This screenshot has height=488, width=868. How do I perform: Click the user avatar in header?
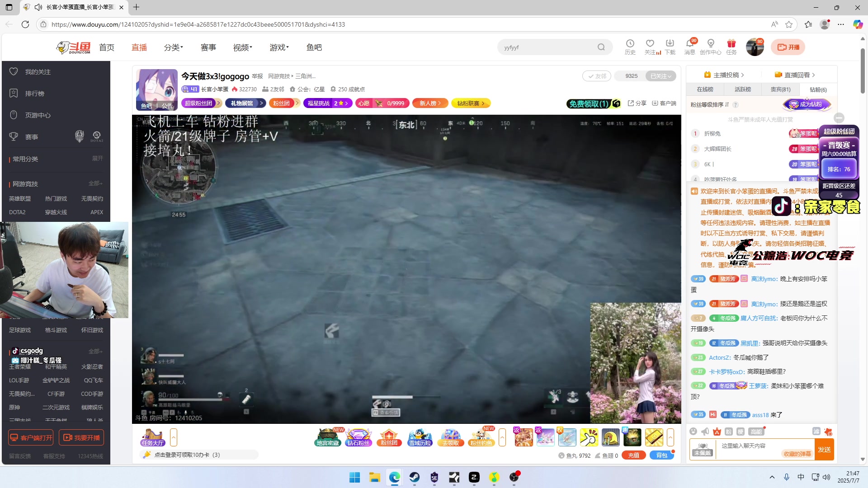(755, 47)
